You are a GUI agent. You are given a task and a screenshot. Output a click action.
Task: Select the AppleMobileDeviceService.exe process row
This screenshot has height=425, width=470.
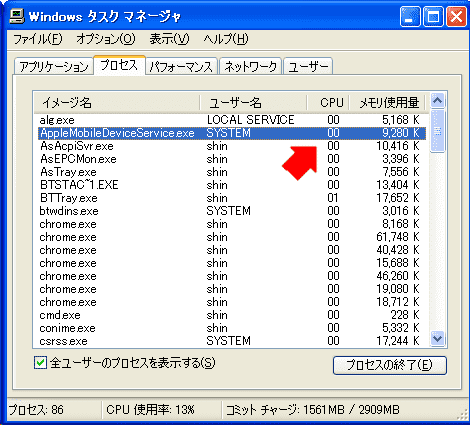tap(232, 133)
